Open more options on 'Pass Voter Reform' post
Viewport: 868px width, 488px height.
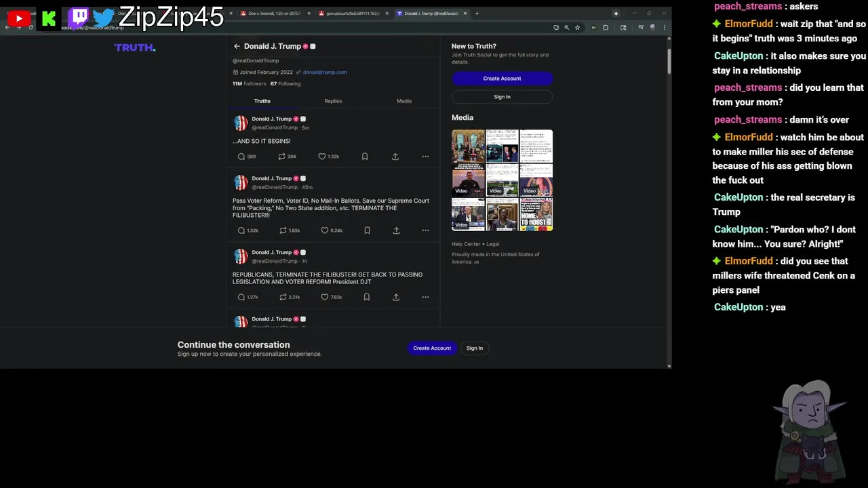point(425,230)
